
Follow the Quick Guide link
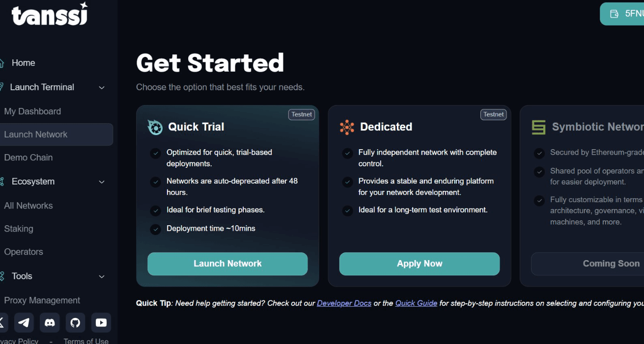point(416,303)
